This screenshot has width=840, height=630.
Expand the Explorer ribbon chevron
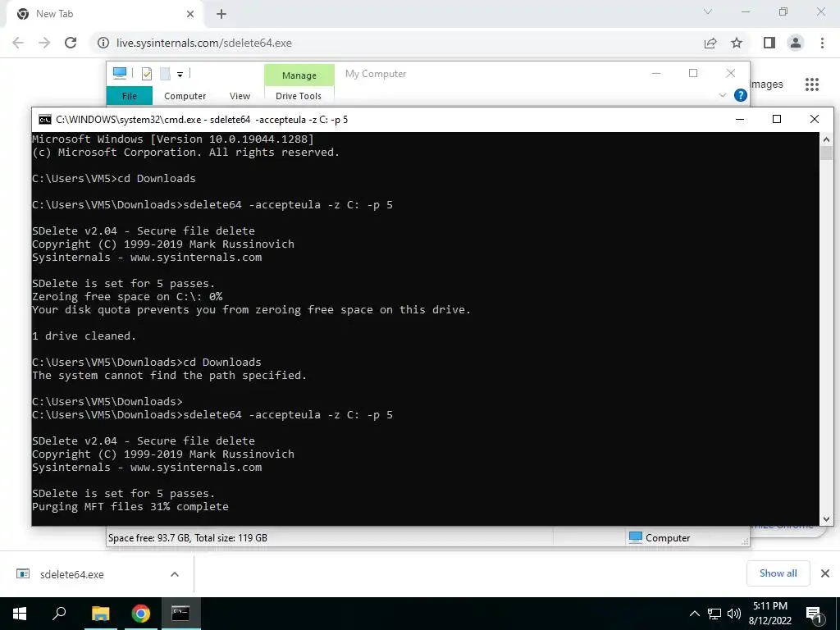tap(722, 95)
